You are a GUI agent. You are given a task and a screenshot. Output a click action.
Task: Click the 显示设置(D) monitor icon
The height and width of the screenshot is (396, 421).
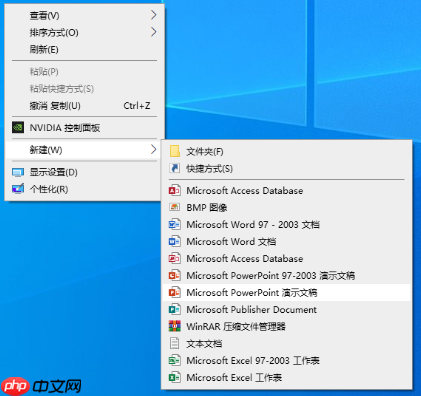[x=18, y=172]
